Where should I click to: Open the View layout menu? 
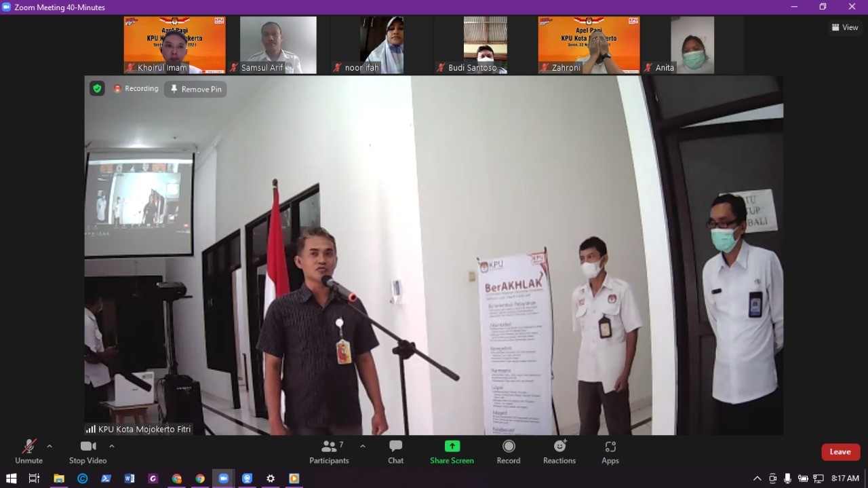[x=845, y=28]
